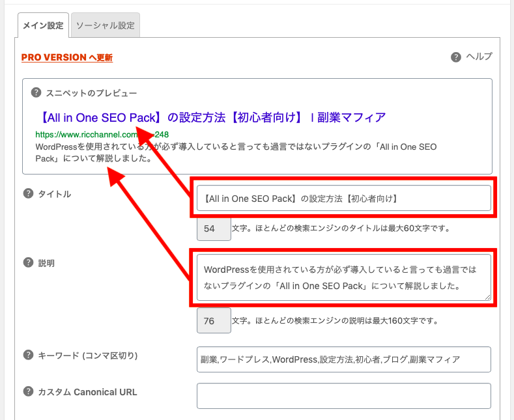
Task: Click the resize handle of the 説明 textarea
Action: (x=487, y=297)
